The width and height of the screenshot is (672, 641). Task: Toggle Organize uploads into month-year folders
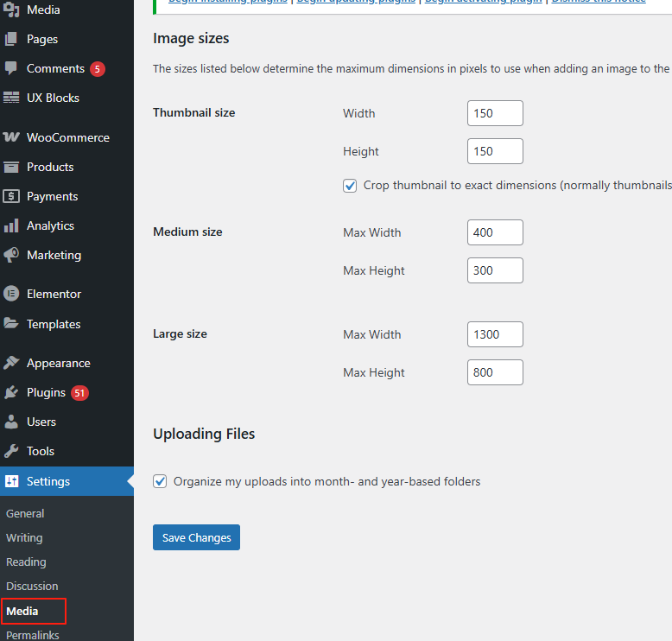tap(160, 481)
